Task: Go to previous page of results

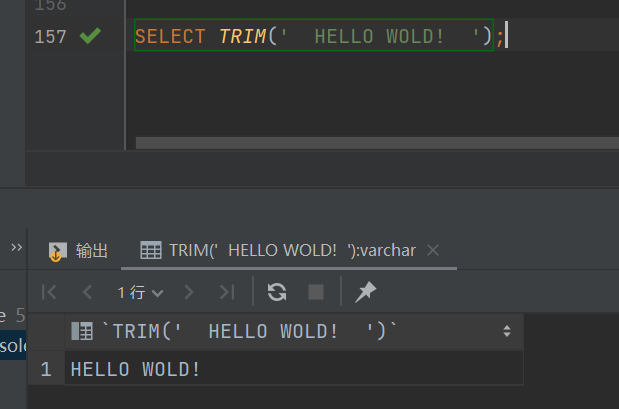Action: click(87, 292)
